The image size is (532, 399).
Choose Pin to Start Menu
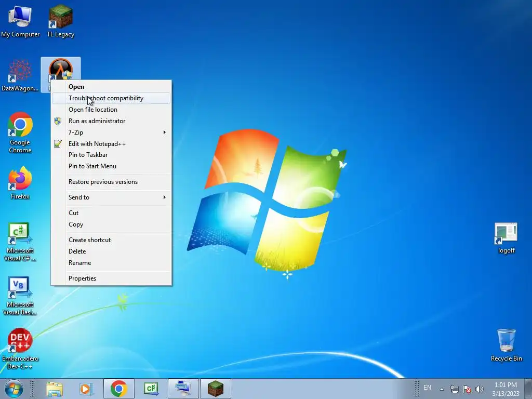coord(111,166)
